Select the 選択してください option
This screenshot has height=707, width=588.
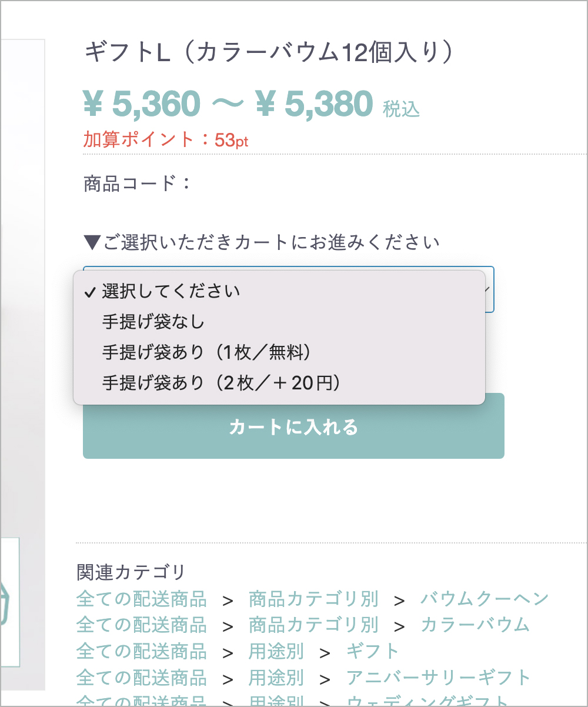pos(279,291)
